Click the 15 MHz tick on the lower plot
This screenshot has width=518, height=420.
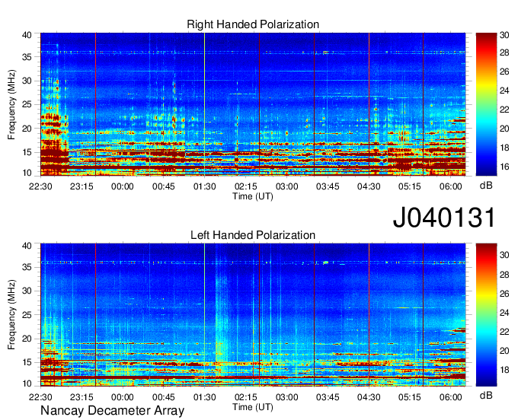pos(27,362)
